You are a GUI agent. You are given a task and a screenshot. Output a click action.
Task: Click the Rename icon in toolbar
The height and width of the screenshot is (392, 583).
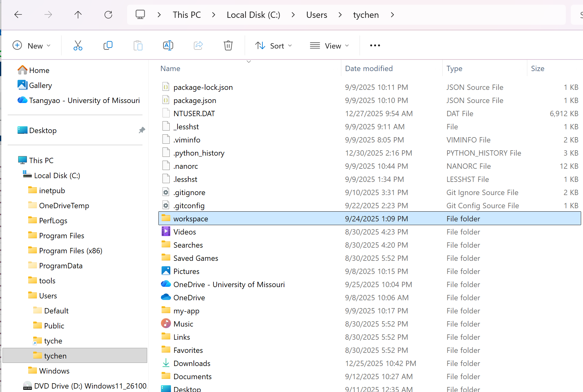[168, 46]
